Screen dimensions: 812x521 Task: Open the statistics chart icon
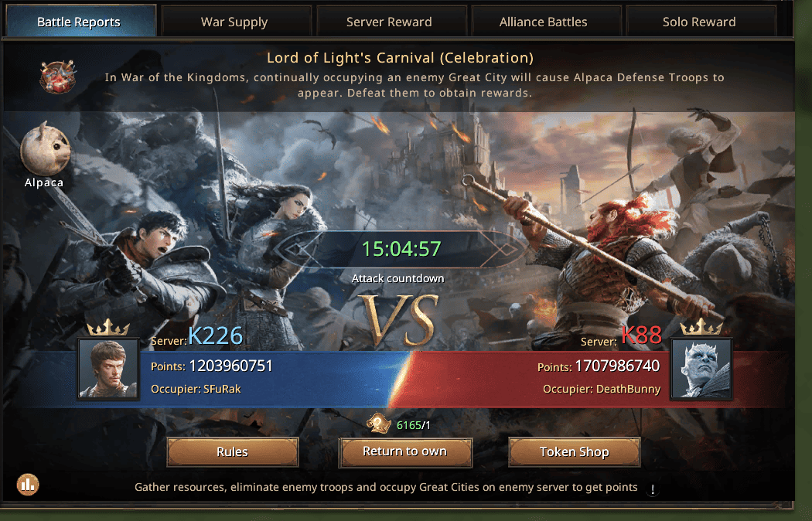(x=28, y=485)
